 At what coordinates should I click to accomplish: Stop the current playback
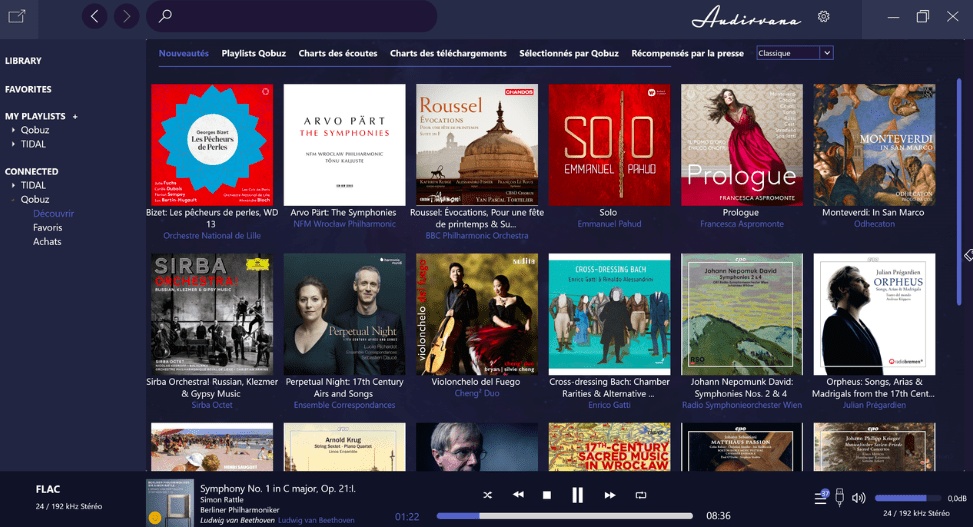click(x=547, y=495)
